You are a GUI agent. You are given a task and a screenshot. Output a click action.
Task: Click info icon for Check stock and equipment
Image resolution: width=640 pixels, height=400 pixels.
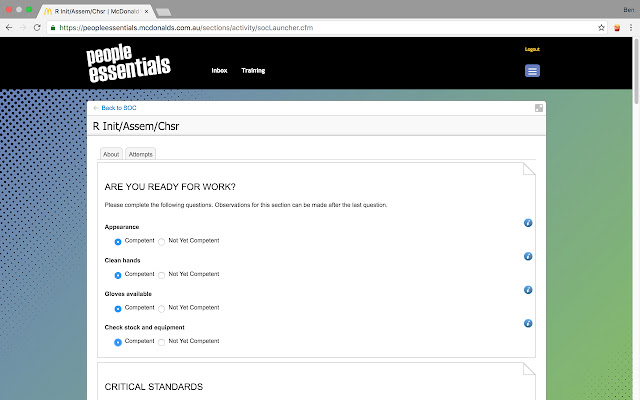click(528, 323)
